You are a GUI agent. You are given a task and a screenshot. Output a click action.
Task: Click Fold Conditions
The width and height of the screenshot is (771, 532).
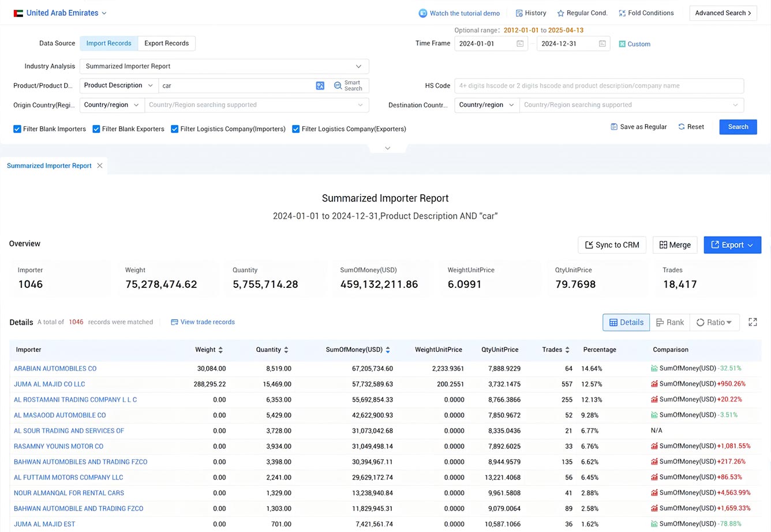[x=646, y=13]
